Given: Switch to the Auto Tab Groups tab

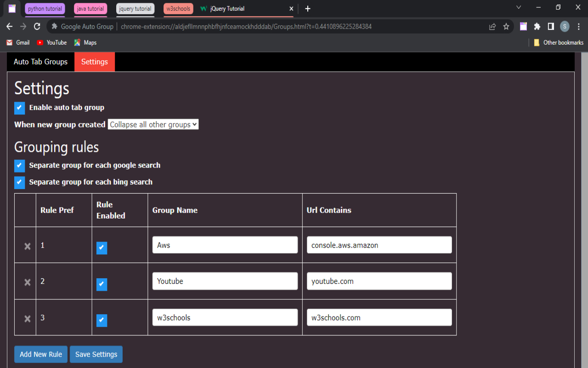Looking at the screenshot, I should [x=40, y=62].
